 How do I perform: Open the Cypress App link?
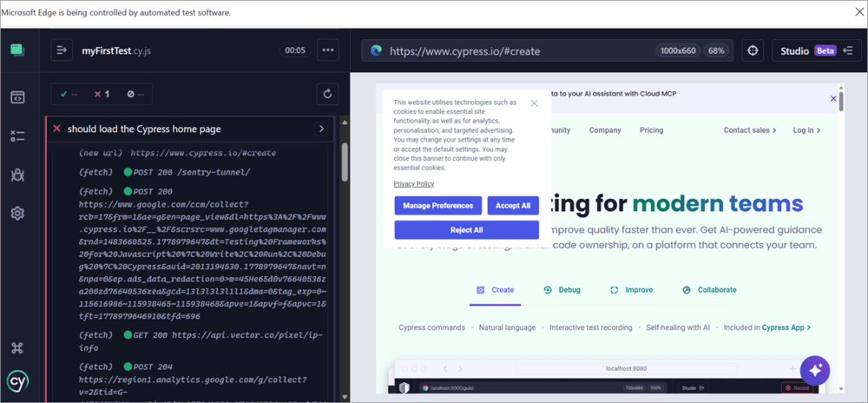[786, 327]
